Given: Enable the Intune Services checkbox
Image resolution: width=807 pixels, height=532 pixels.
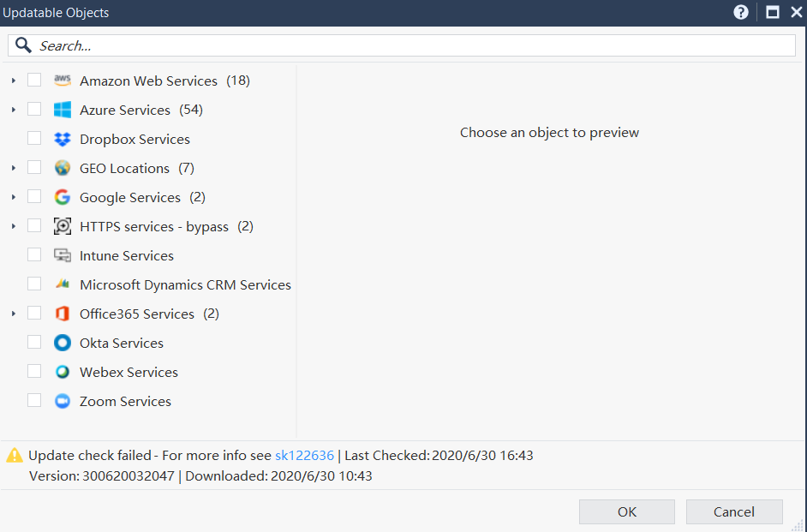Looking at the screenshot, I should 34,254.
